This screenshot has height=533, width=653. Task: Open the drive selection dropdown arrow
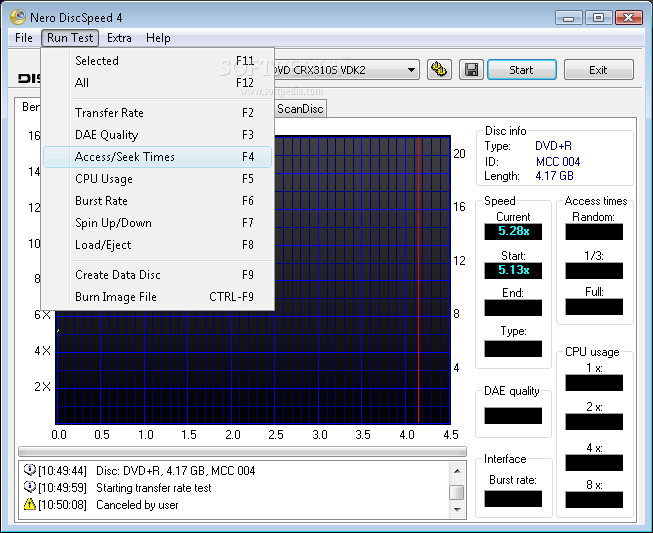coord(411,70)
